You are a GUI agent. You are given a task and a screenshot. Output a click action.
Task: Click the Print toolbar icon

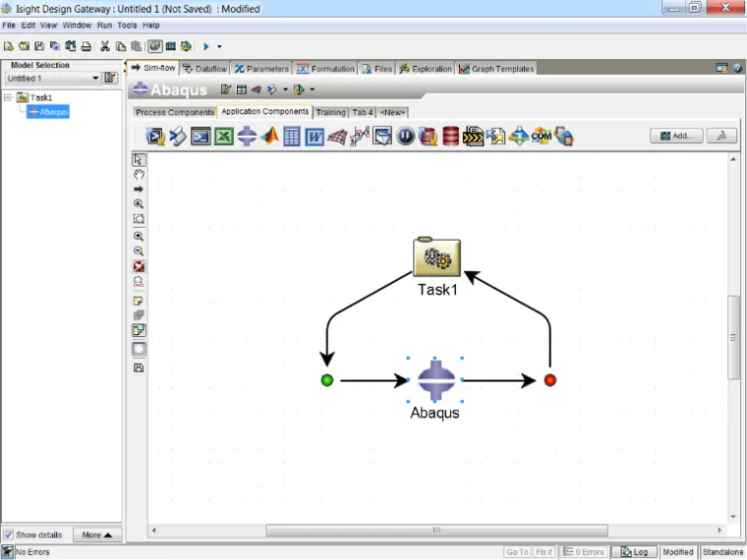[86, 46]
